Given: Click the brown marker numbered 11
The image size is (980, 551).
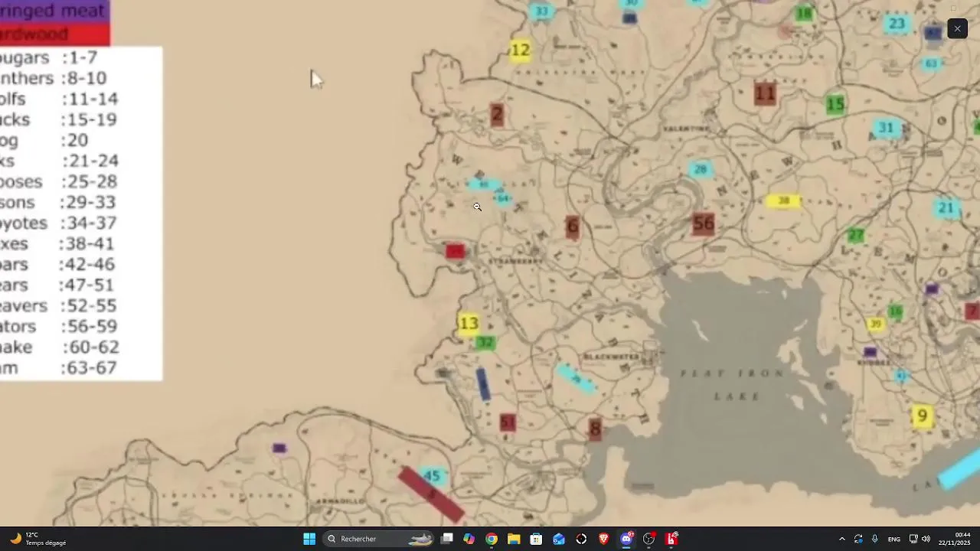Looking at the screenshot, I should [x=765, y=94].
